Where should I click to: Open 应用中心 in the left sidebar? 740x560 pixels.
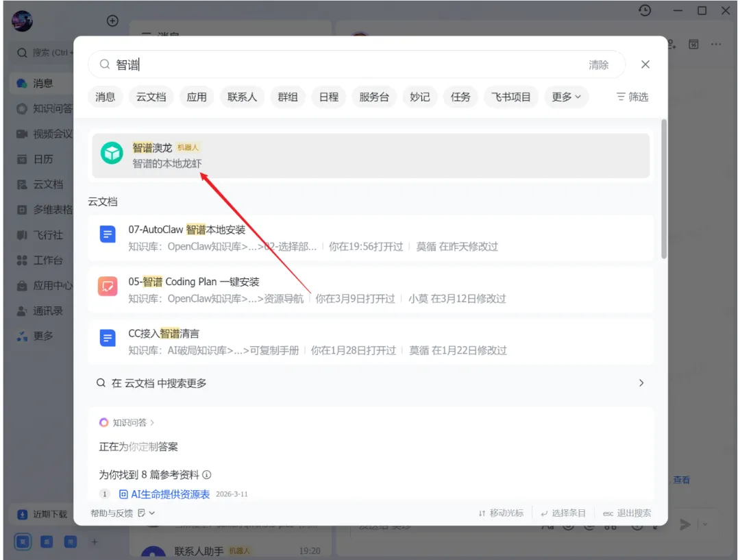[42, 285]
